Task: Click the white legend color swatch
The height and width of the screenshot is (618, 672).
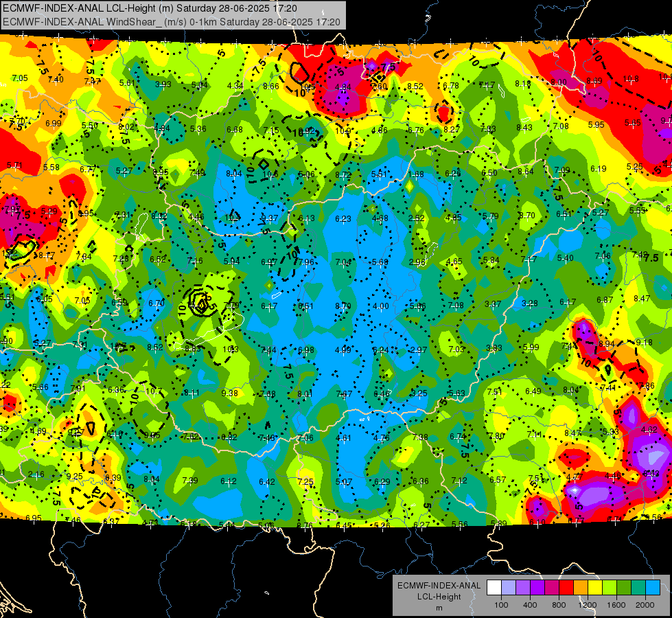Action: click(x=494, y=588)
